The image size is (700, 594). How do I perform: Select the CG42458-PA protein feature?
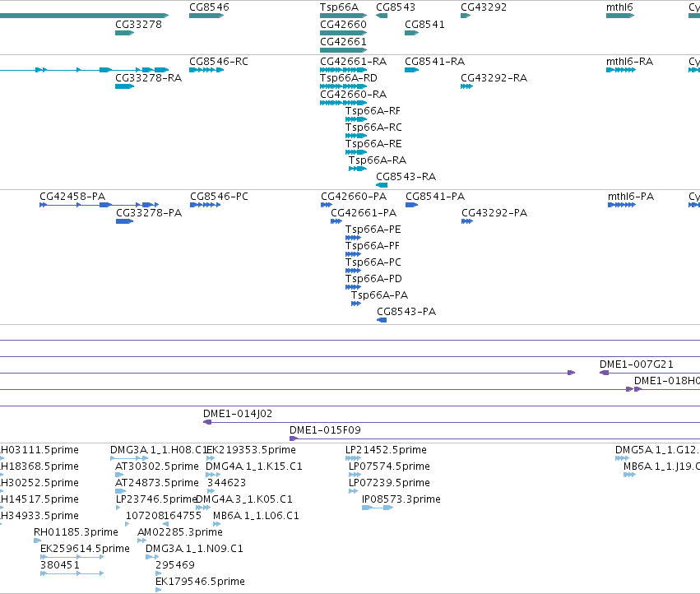click(99, 205)
